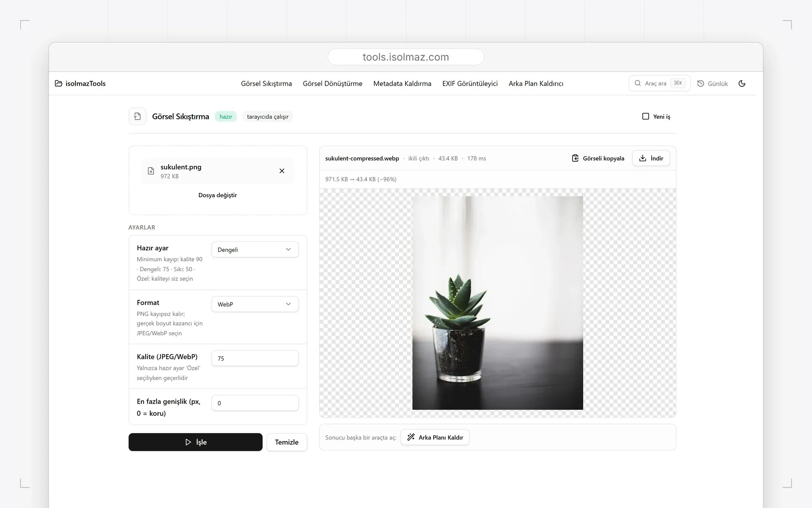Click the Yeni iş text label

tap(662, 117)
